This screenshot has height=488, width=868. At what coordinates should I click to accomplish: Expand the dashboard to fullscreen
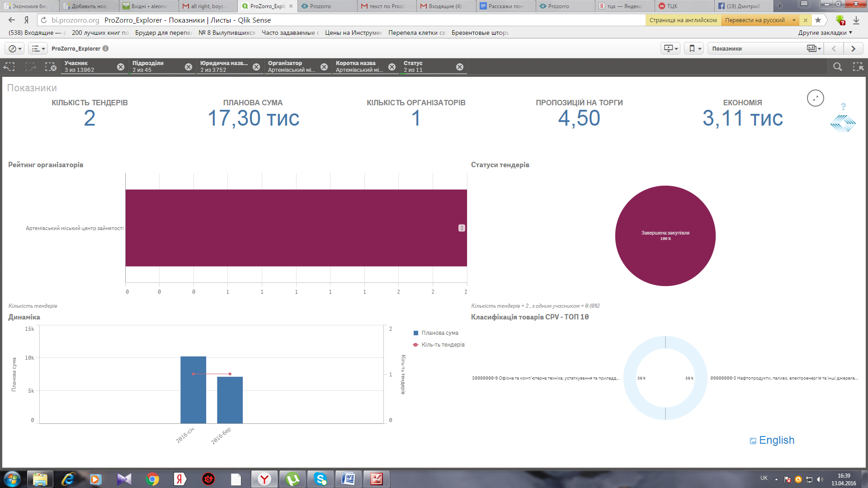tap(815, 98)
